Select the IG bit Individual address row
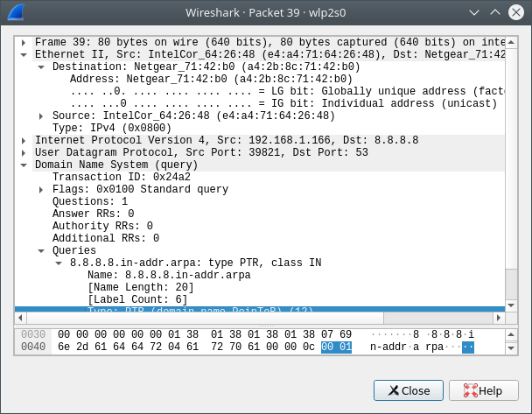This screenshot has width=532, height=414. (x=260, y=103)
